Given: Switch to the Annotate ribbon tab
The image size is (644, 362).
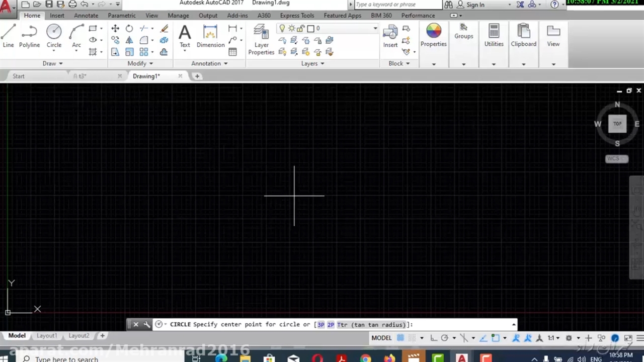Looking at the screenshot, I should (86, 16).
